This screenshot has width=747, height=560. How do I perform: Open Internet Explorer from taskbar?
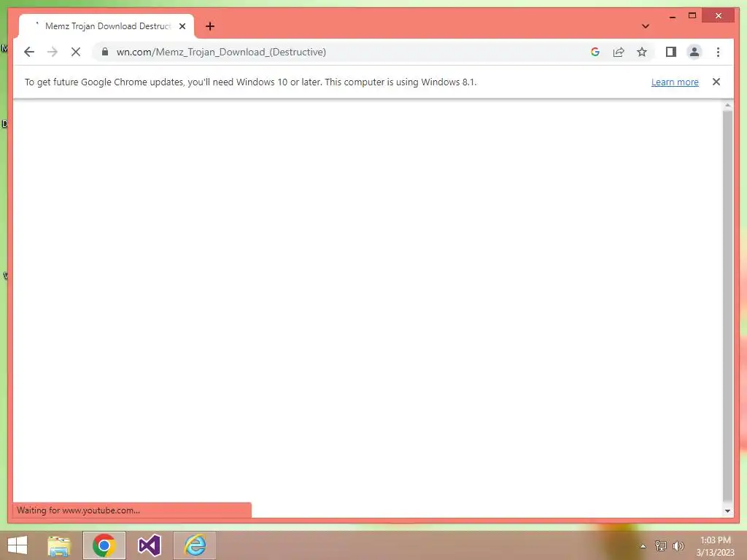click(195, 545)
